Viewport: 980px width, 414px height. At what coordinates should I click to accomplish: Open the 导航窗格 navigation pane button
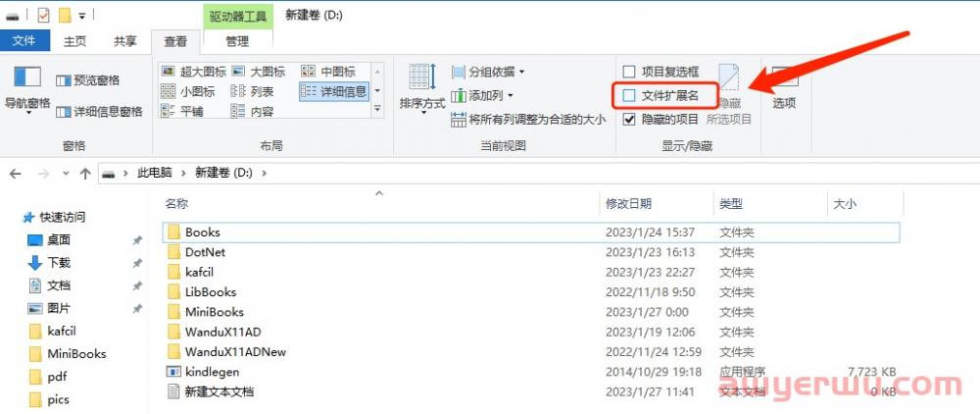[26, 90]
